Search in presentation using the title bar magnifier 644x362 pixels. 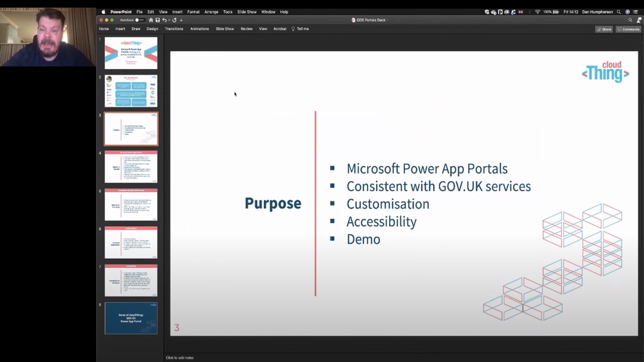[x=630, y=20]
